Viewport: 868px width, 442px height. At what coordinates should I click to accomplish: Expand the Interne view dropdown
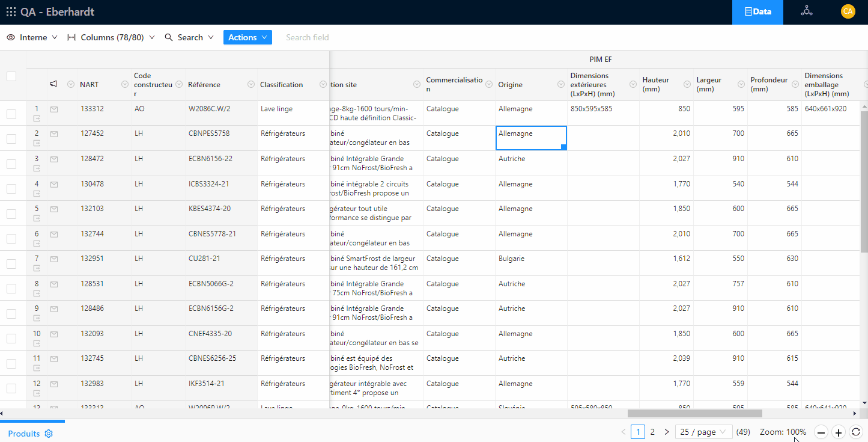pos(32,37)
